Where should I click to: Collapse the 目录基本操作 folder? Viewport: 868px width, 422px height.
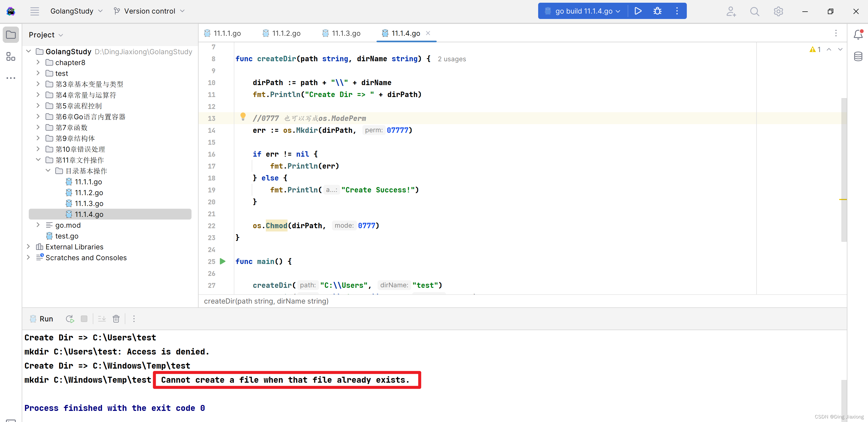(48, 170)
